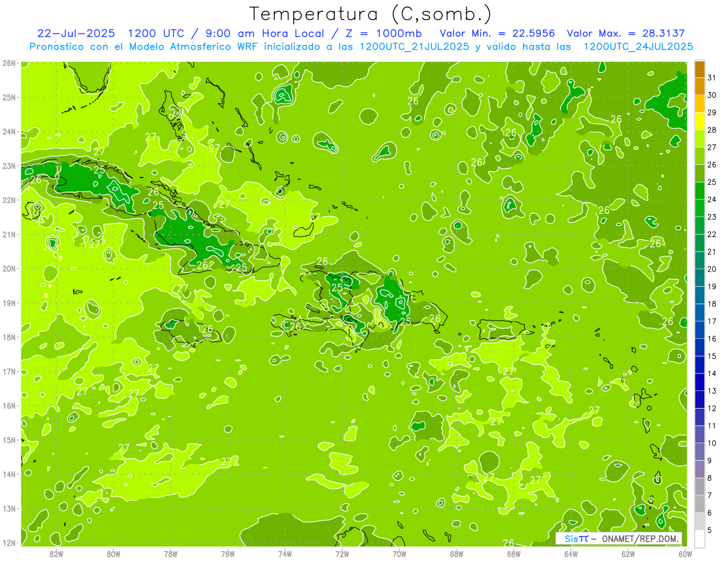Click the colorbar scale label "10"
This screenshot has width=728, height=562.
pos(712,443)
